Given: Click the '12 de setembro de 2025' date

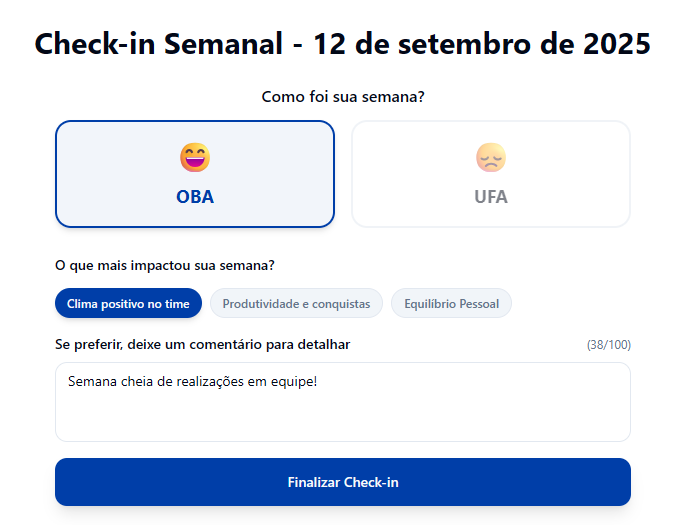Looking at the screenshot, I should tap(482, 44).
